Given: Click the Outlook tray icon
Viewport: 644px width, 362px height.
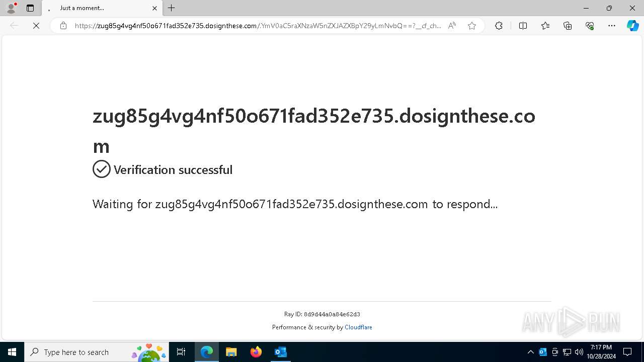Looking at the screenshot, I should click(x=543, y=352).
